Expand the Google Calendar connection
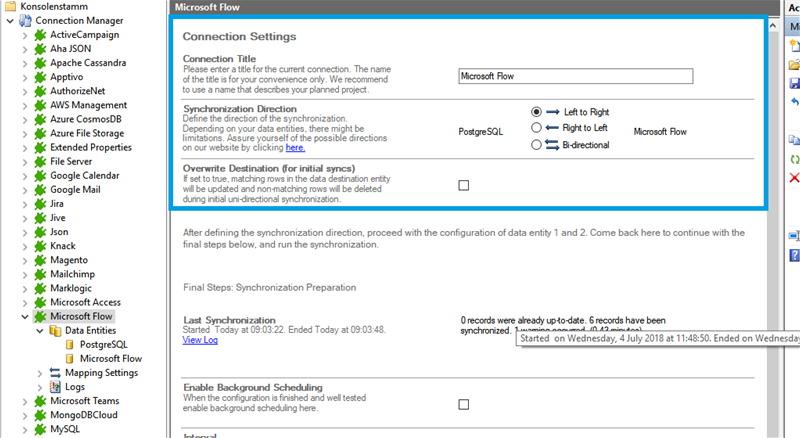 pyautogui.click(x=25, y=176)
